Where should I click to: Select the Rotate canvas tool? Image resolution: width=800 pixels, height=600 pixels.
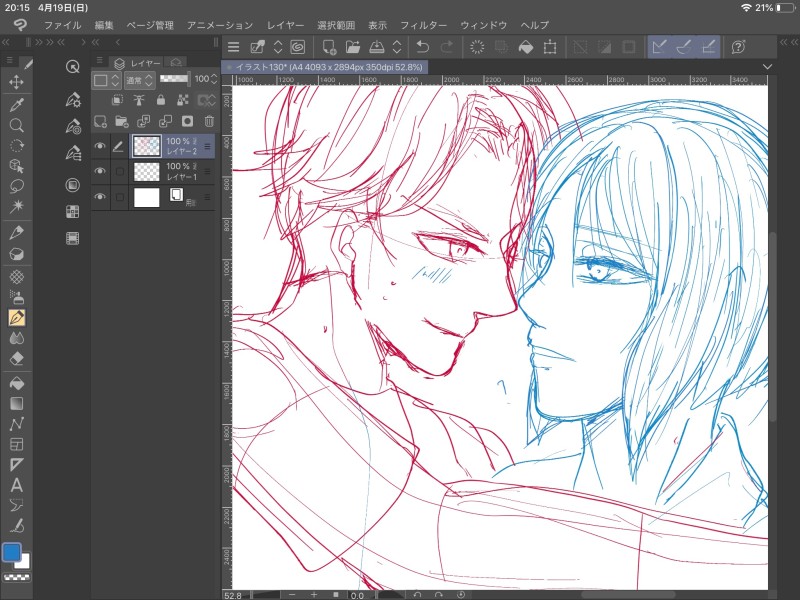pos(16,146)
